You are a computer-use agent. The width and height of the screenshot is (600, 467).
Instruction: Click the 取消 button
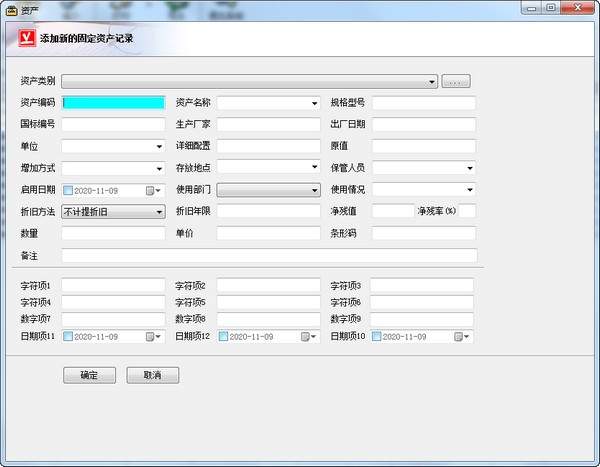point(152,376)
